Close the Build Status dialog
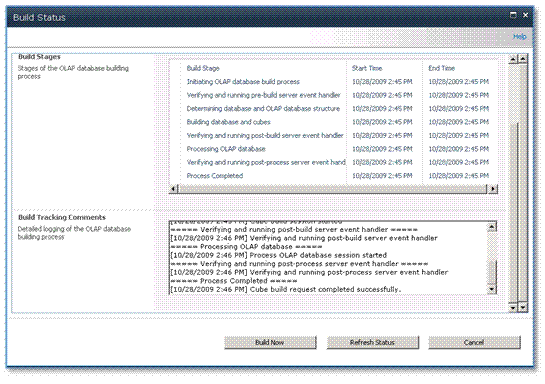 coord(526,15)
